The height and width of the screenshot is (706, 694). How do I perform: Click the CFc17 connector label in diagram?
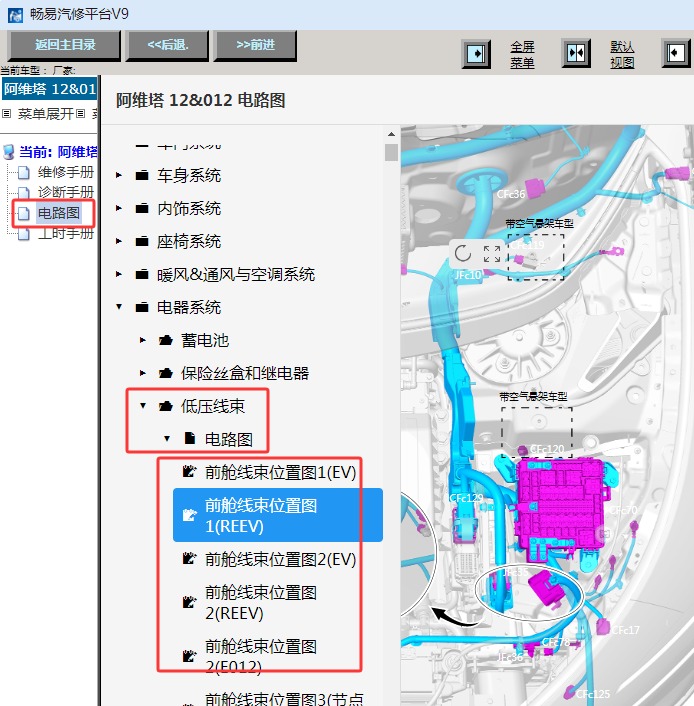(x=625, y=630)
